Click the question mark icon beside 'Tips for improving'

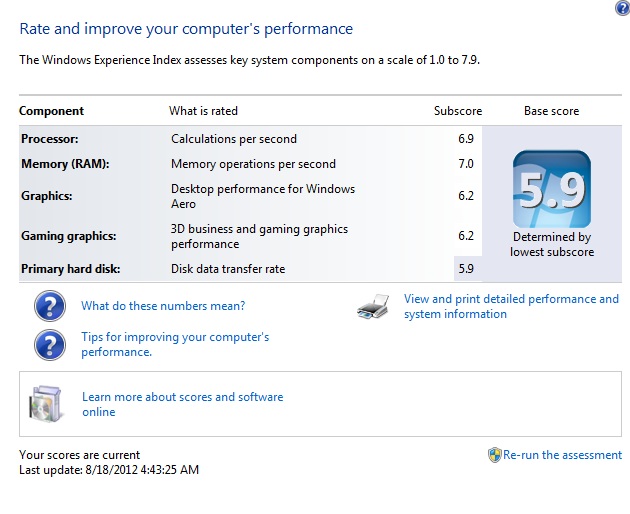click(x=50, y=345)
